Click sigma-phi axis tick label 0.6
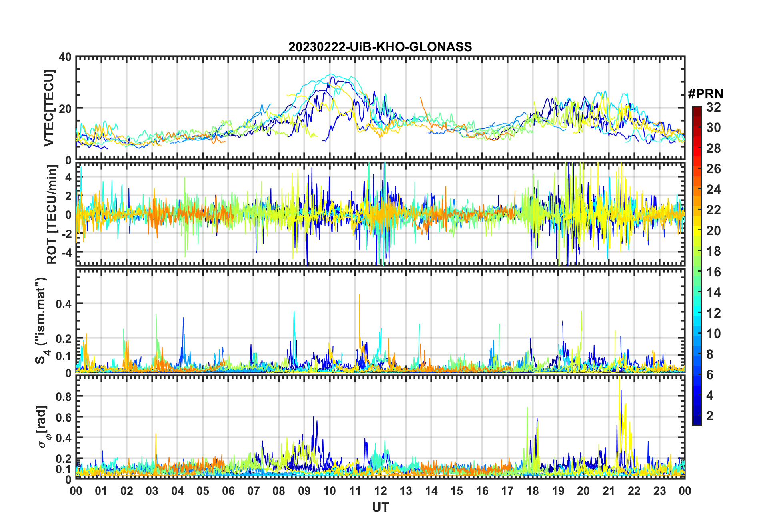761x532 pixels. 64,417
